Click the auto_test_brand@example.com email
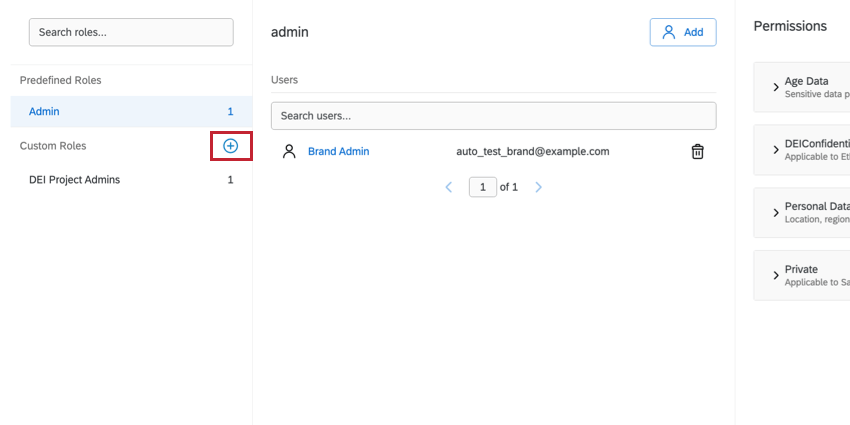This screenshot has height=425, width=850. [533, 151]
